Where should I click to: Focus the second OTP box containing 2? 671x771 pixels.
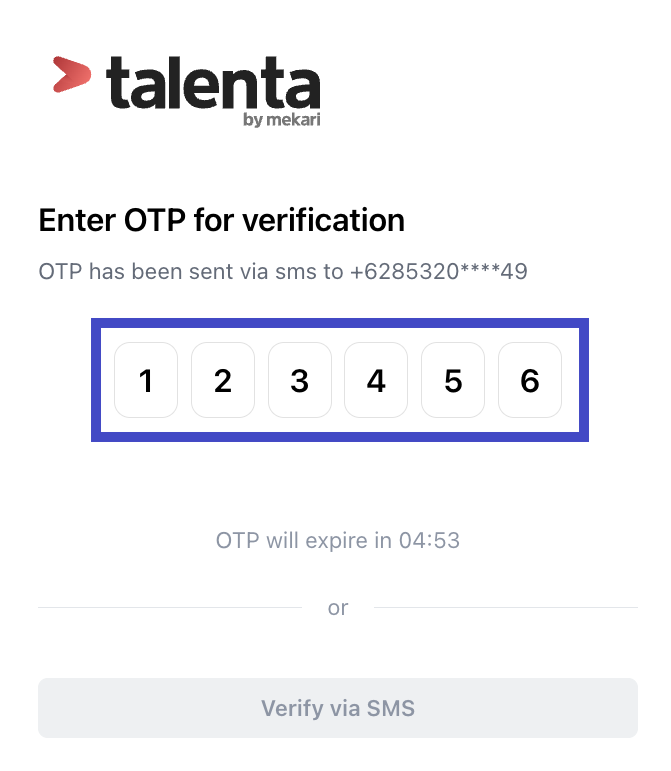click(223, 380)
